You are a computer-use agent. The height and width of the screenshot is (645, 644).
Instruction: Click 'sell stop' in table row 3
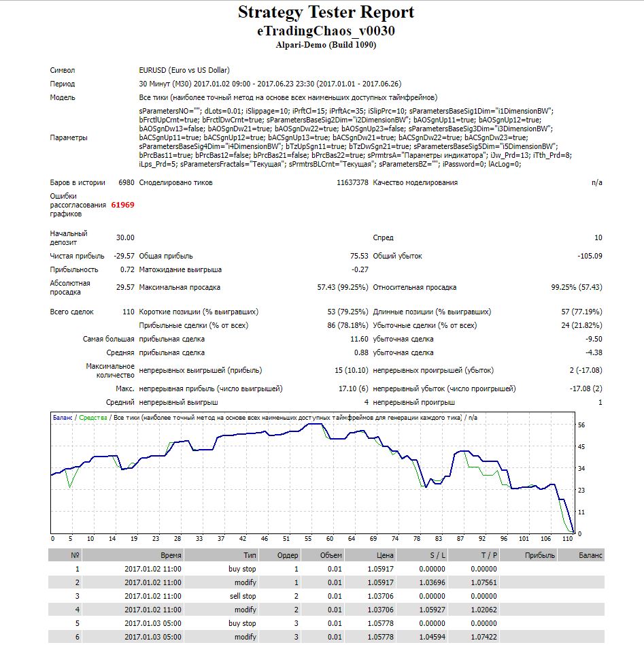coord(243,596)
